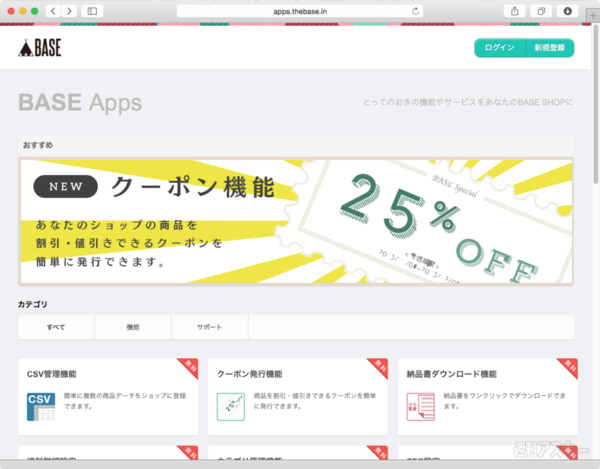Click the BASE tent logo
This screenshot has width=600, height=469.
pyautogui.click(x=40, y=48)
